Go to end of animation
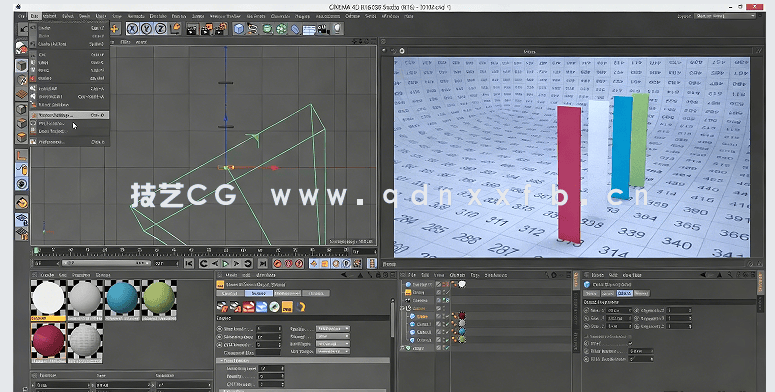 262,263
